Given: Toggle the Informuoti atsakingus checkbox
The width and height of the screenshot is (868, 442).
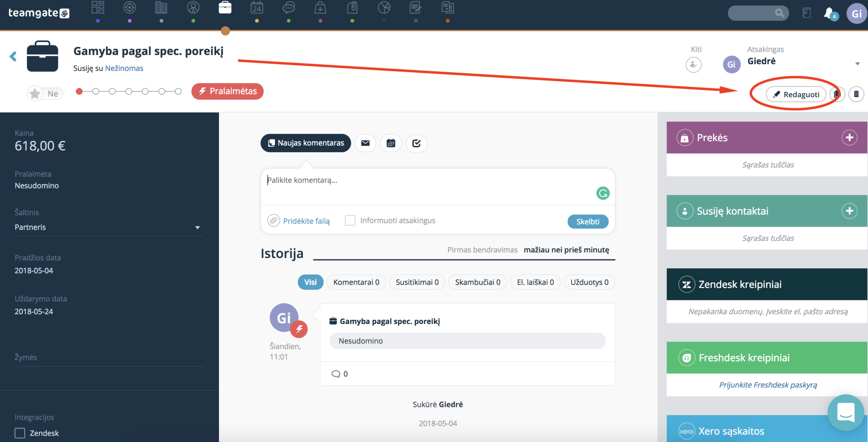Looking at the screenshot, I should click(350, 220).
